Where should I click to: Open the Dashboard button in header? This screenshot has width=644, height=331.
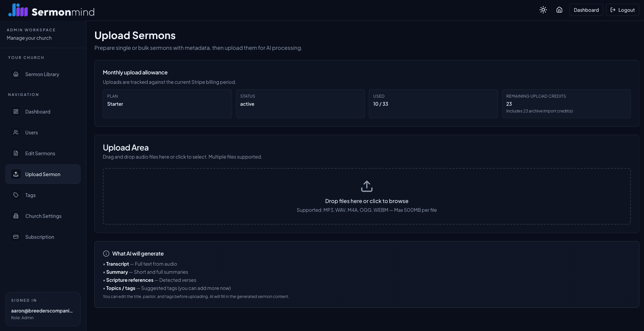[586, 10]
